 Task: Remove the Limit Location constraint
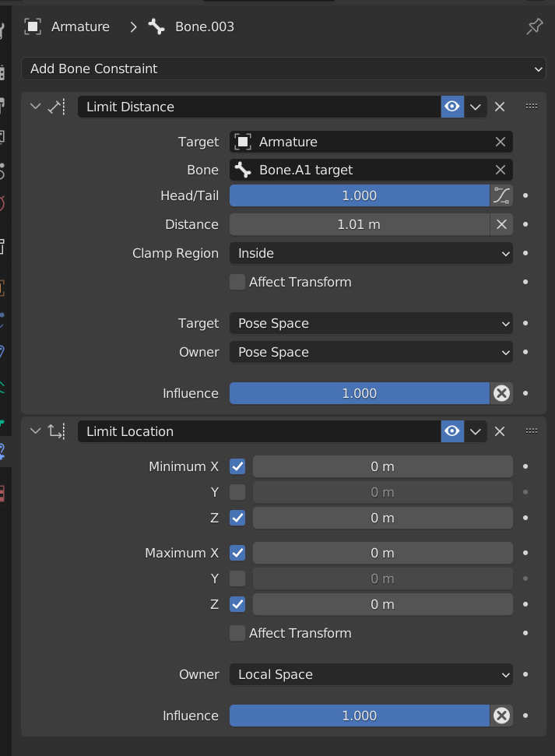(500, 431)
